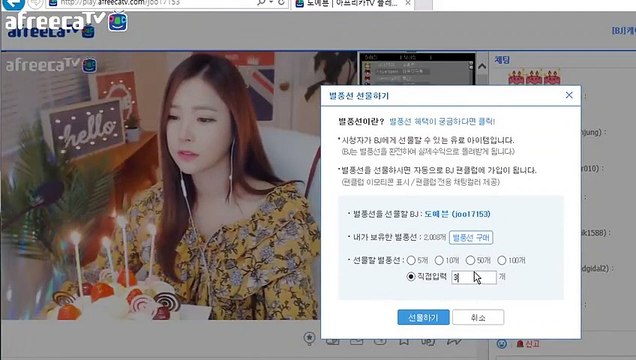
Task: Click the 별풍선 구매 button
Action: click(x=471, y=238)
